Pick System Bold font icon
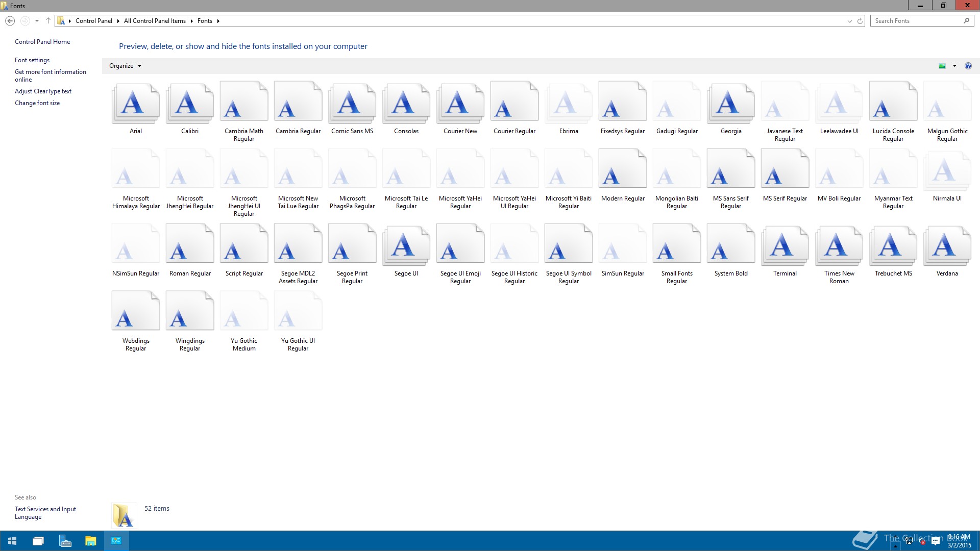This screenshot has height=551, width=980. click(731, 244)
